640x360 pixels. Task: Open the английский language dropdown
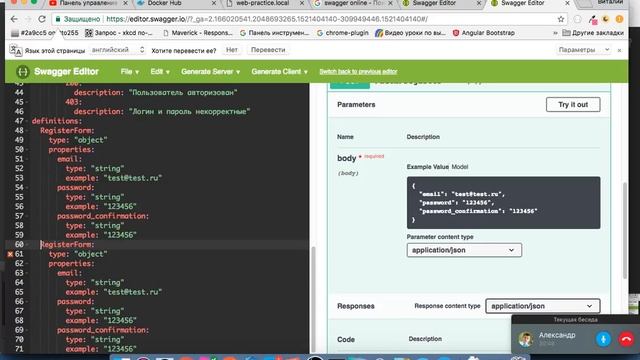tap(118, 50)
